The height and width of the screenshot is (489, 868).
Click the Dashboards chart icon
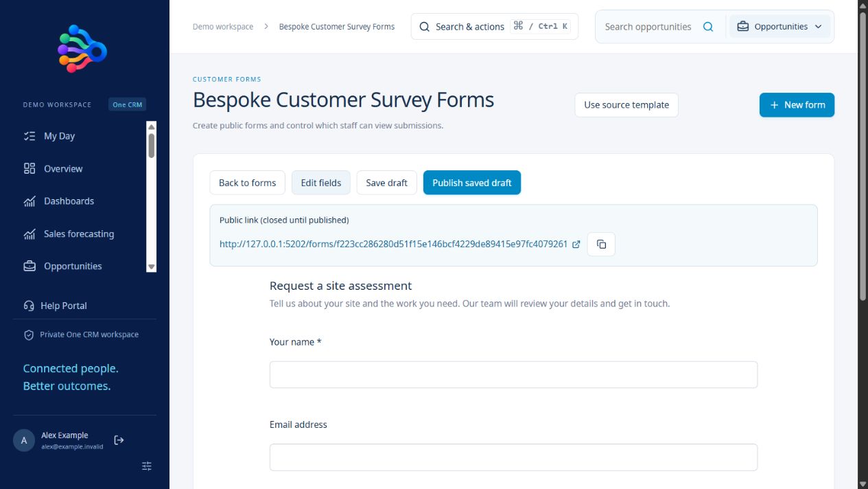(x=30, y=201)
